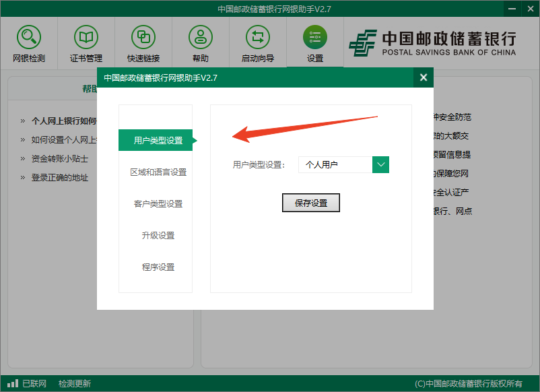Open the 升级设置 tab

[158, 235]
